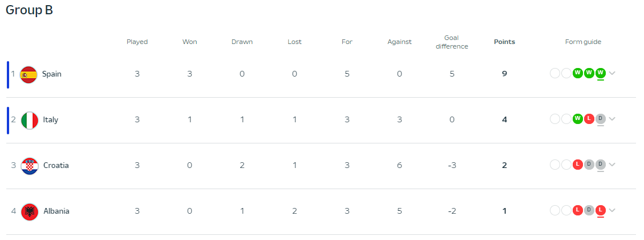Click the Goal difference column header

(452, 42)
